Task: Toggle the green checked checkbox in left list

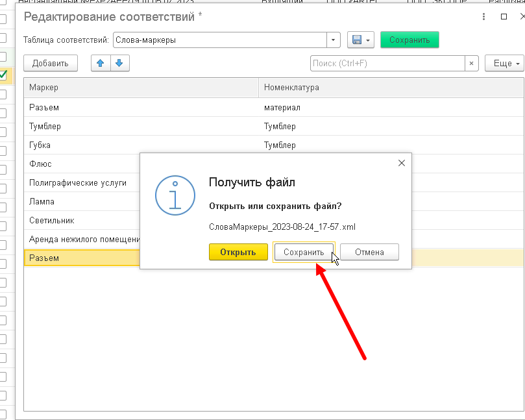Action: tap(3, 75)
